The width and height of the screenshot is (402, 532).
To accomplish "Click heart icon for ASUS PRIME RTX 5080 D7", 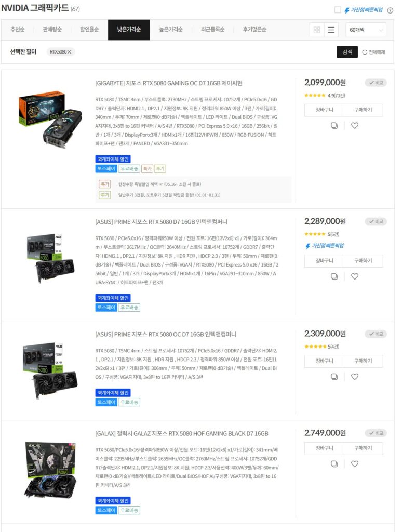I will pyautogui.click(x=355, y=276).
